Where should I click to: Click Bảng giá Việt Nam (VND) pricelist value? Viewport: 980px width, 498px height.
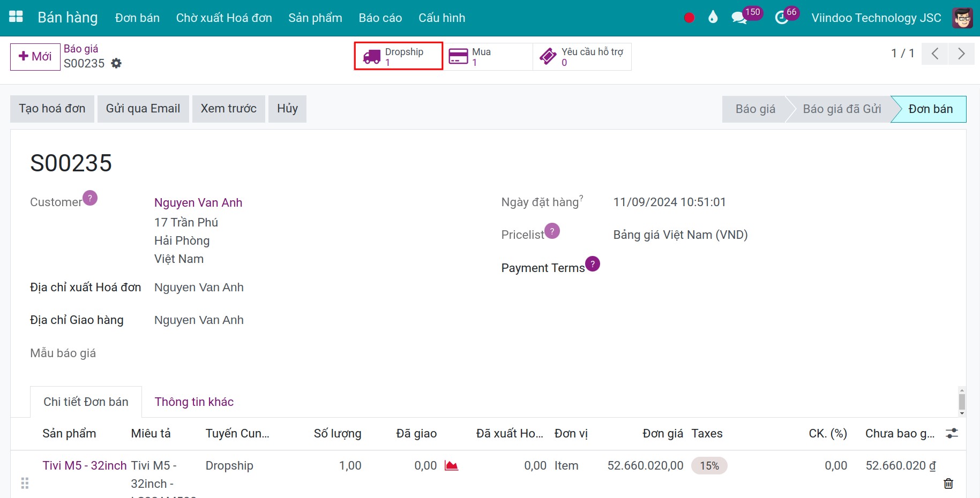tap(680, 235)
